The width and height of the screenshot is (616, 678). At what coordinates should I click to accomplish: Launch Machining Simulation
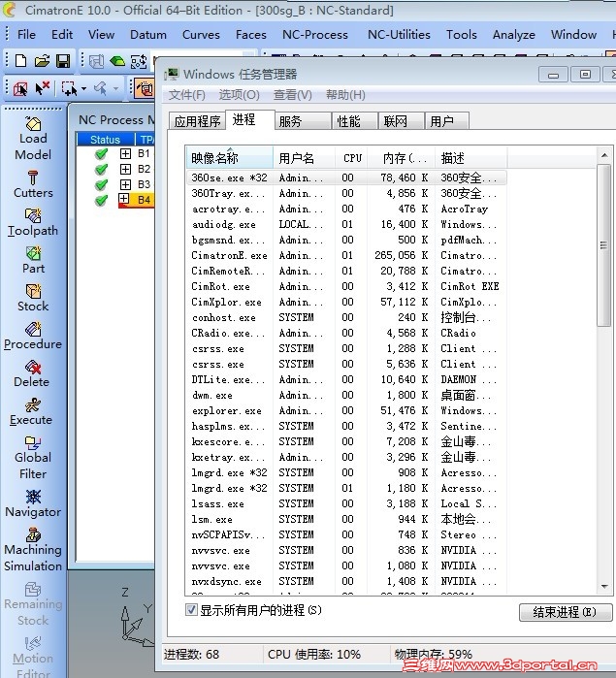(33, 550)
